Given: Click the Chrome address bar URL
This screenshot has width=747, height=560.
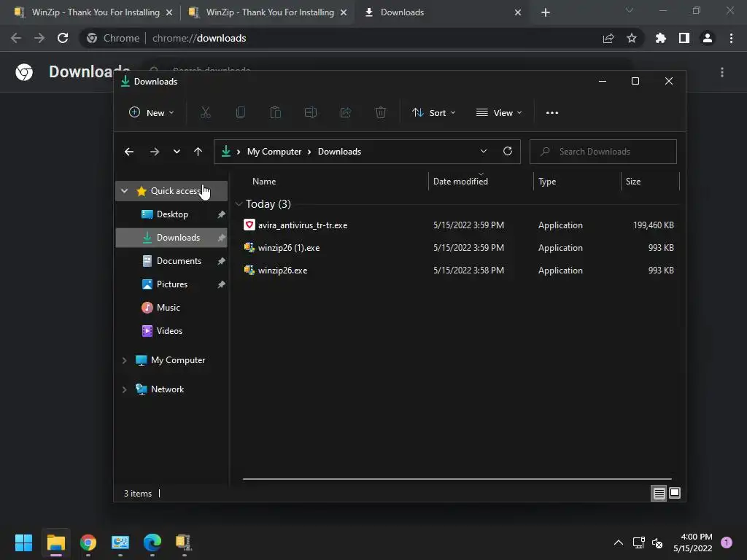Looking at the screenshot, I should point(199,38).
